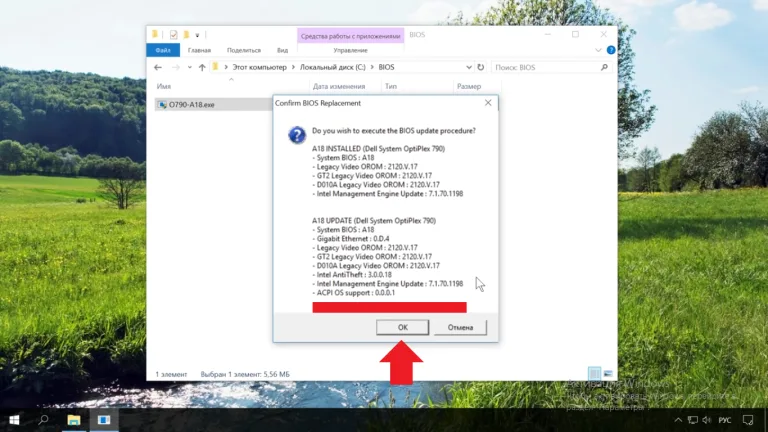Image resolution: width=768 pixels, height=432 pixels.
Task: Sort by Размер column header
Action: point(469,86)
